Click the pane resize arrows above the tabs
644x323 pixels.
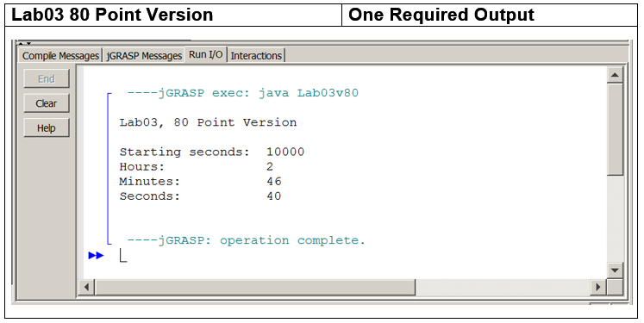click(24, 43)
